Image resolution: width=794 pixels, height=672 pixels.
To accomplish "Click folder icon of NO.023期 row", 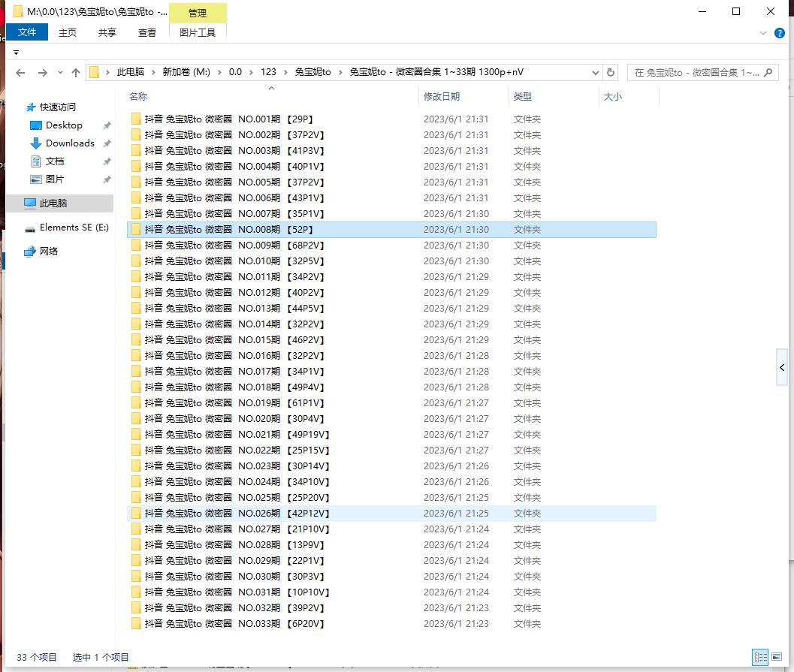I will click(136, 466).
